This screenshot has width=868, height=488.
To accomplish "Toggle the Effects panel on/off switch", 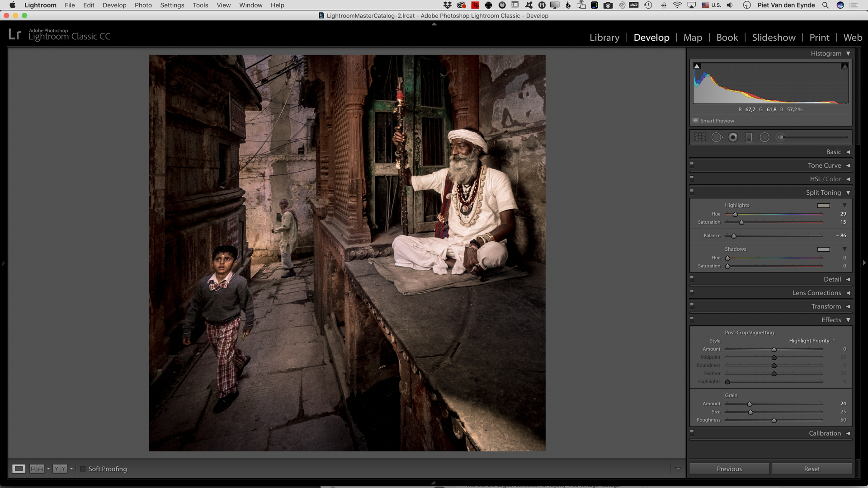I will click(692, 319).
